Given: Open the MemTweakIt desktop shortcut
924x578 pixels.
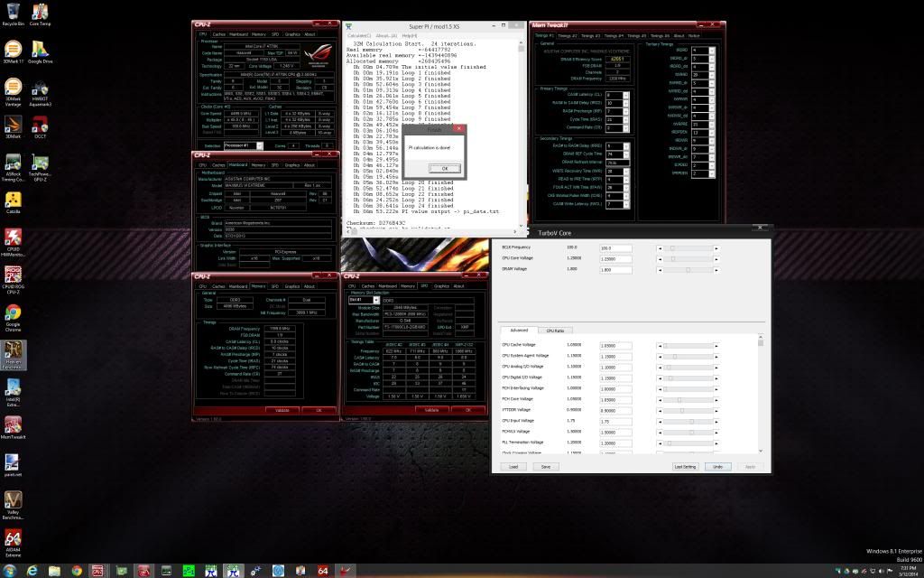Looking at the screenshot, I should (13, 429).
